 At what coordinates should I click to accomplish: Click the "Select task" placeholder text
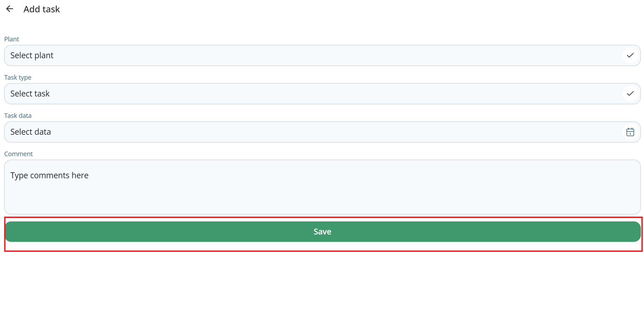click(30, 94)
